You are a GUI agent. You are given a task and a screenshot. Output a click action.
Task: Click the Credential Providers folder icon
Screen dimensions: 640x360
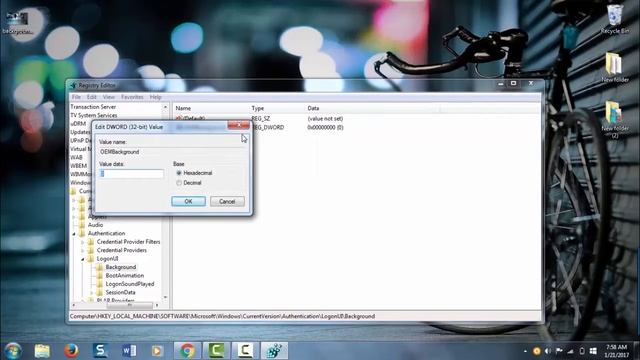91,250
